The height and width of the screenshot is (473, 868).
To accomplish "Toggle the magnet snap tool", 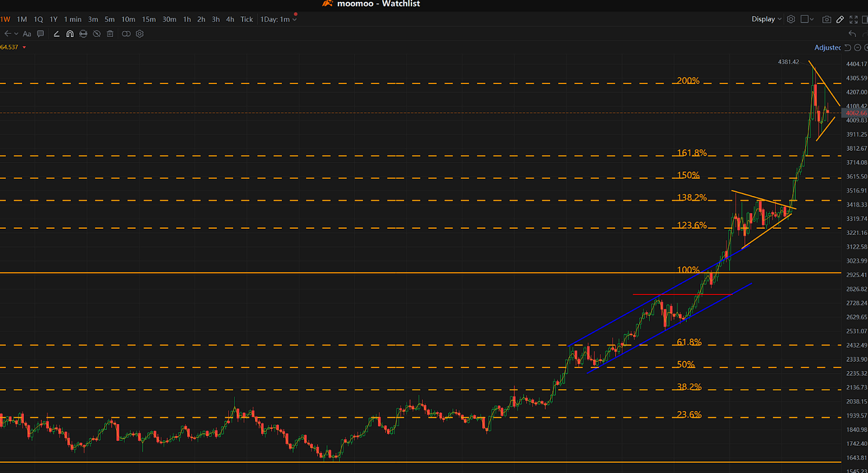I will point(70,34).
